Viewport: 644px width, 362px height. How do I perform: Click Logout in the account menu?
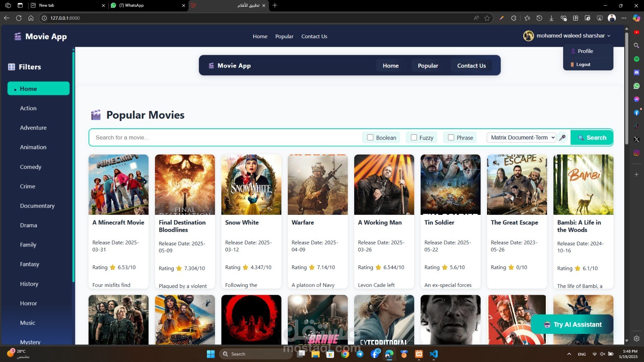583,64
